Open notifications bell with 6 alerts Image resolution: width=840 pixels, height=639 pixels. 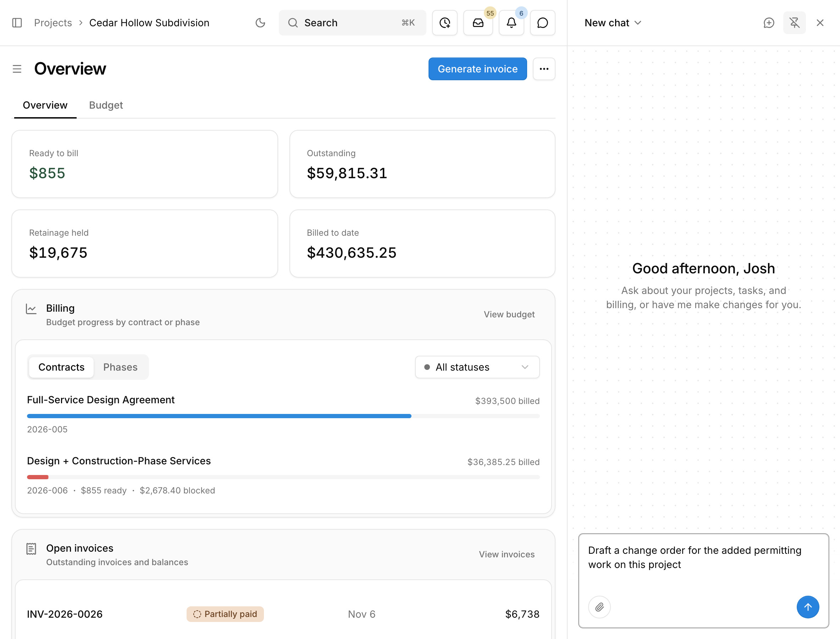click(x=512, y=23)
